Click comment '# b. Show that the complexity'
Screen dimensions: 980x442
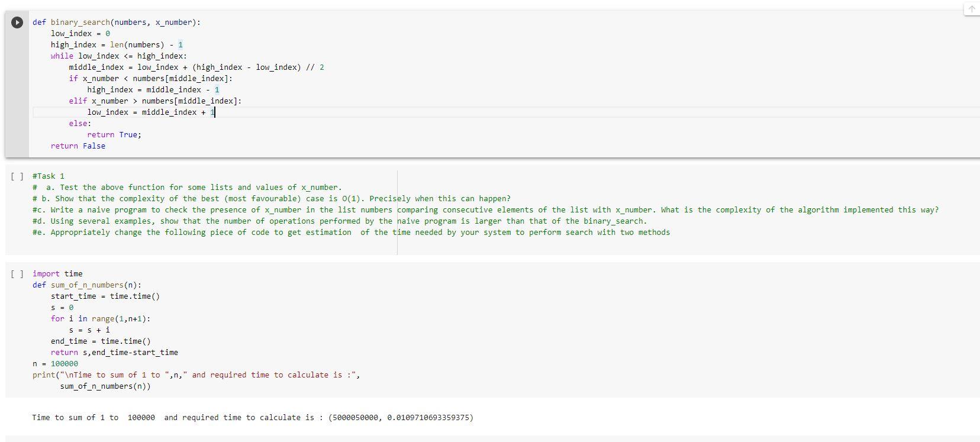coord(272,199)
